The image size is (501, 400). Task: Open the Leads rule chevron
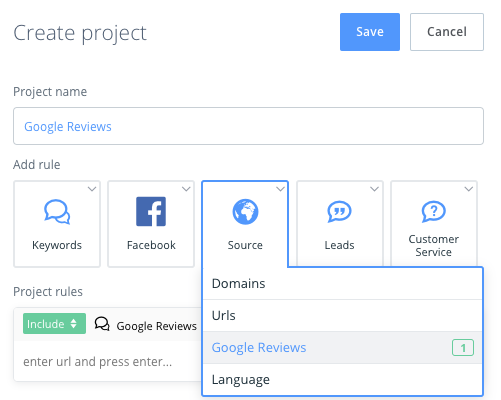374,189
